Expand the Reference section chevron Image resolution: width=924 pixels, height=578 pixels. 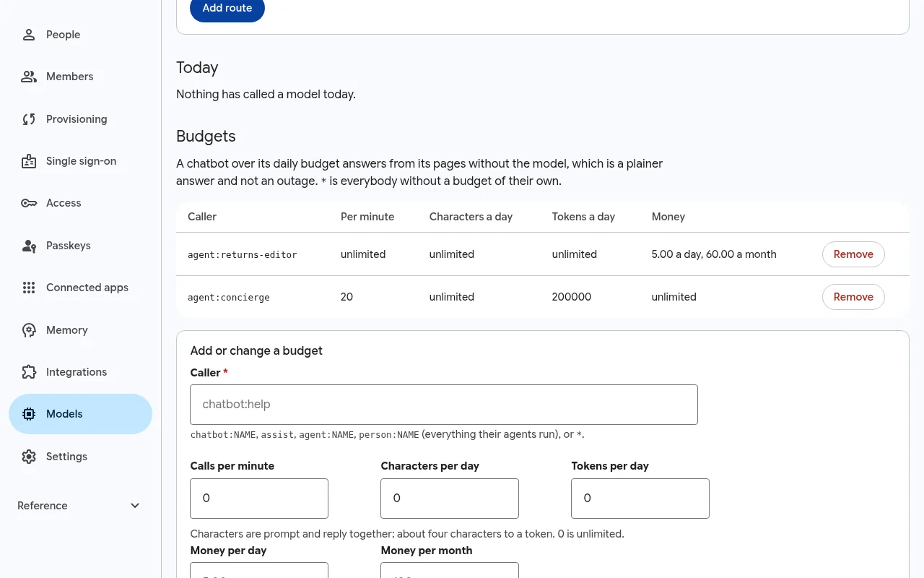(x=135, y=506)
